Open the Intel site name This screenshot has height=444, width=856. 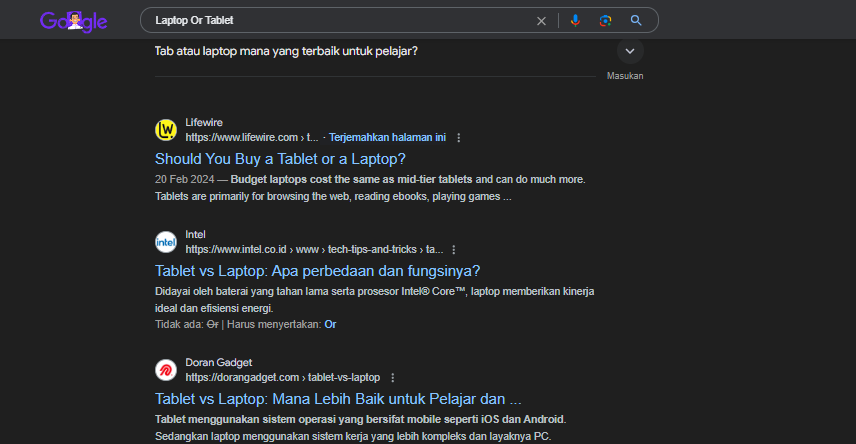(195, 234)
